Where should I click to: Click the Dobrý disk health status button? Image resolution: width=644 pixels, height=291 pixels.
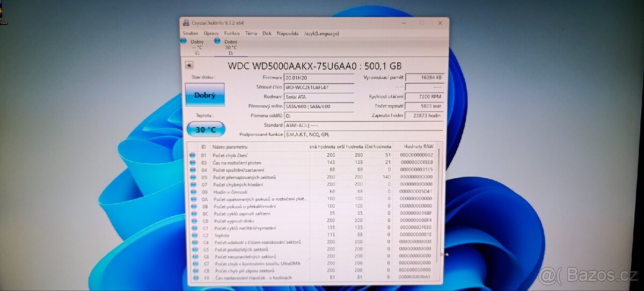point(205,95)
